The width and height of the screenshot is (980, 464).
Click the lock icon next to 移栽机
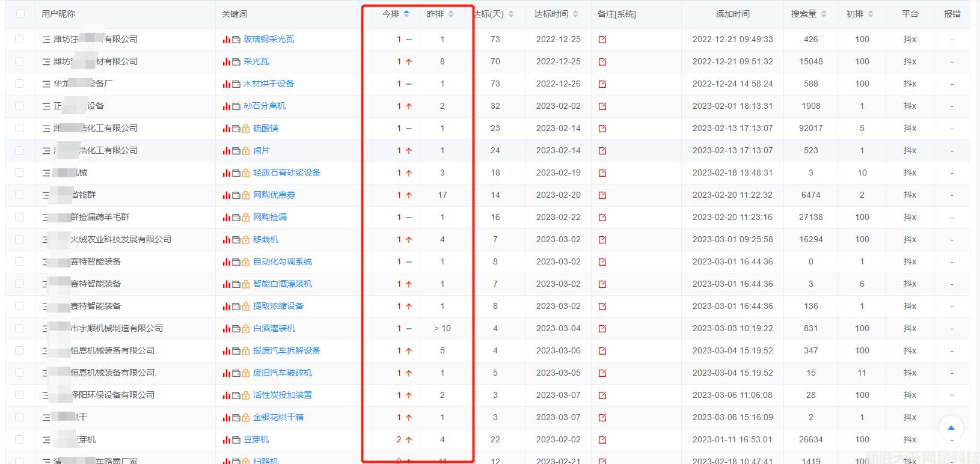[x=246, y=240]
